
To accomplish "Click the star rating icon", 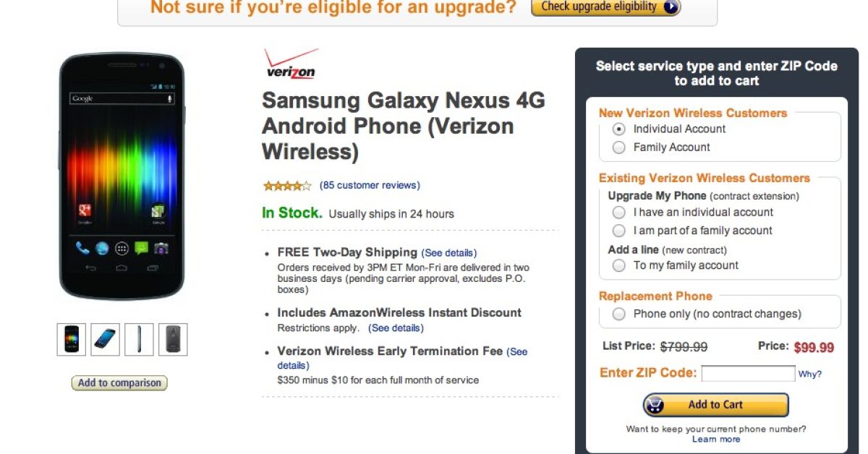I will point(287,186).
